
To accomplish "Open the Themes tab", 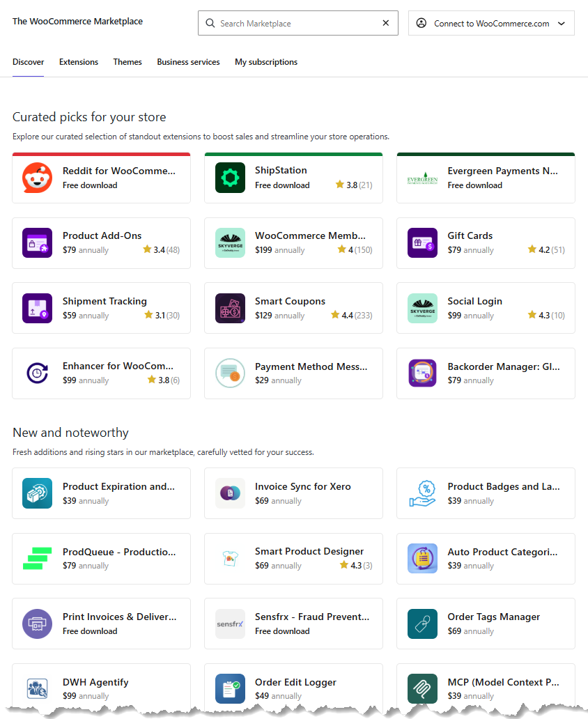I will coord(127,62).
